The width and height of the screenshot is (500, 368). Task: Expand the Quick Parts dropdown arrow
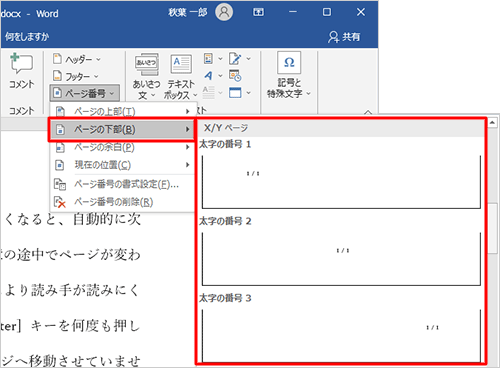point(220,59)
